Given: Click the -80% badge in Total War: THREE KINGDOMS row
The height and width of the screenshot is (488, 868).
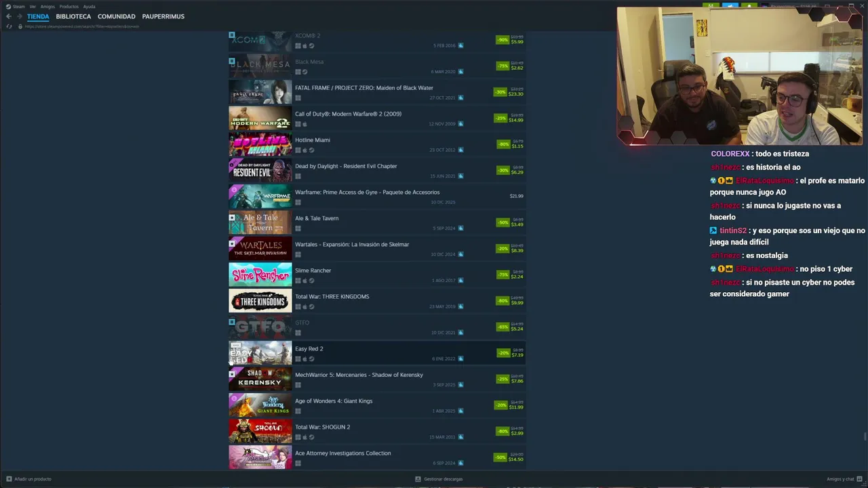Looking at the screenshot, I should [502, 300].
